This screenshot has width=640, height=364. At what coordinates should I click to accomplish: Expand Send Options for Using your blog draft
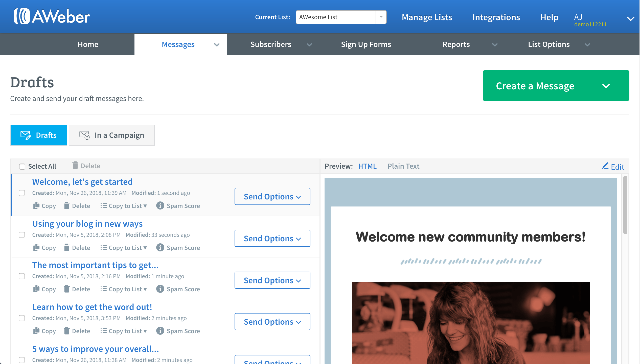(272, 238)
